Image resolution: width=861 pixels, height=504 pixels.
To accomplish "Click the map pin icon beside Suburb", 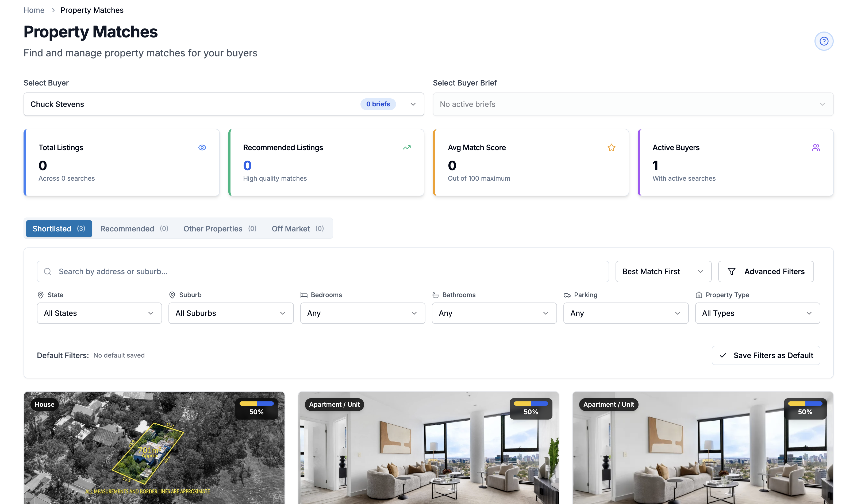I will pyautogui.click(x=172, y=295).
